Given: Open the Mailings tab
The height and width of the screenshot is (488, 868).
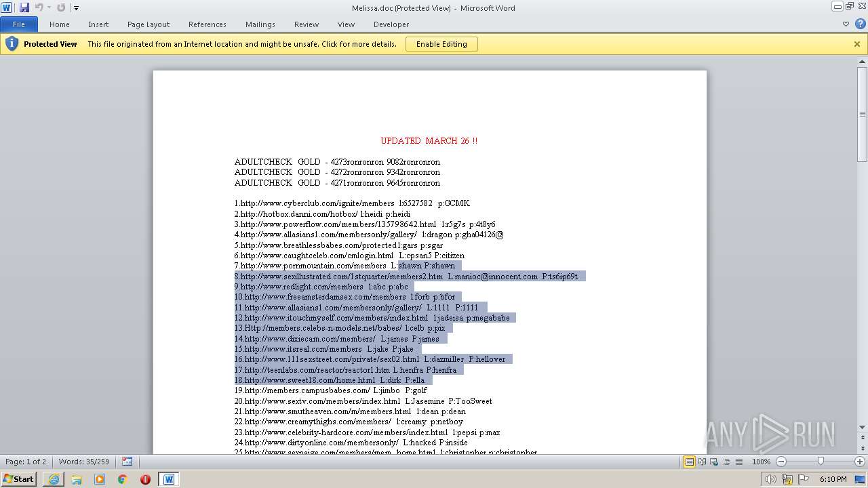Looking at the screenshot, I should [x=260, y=24].
